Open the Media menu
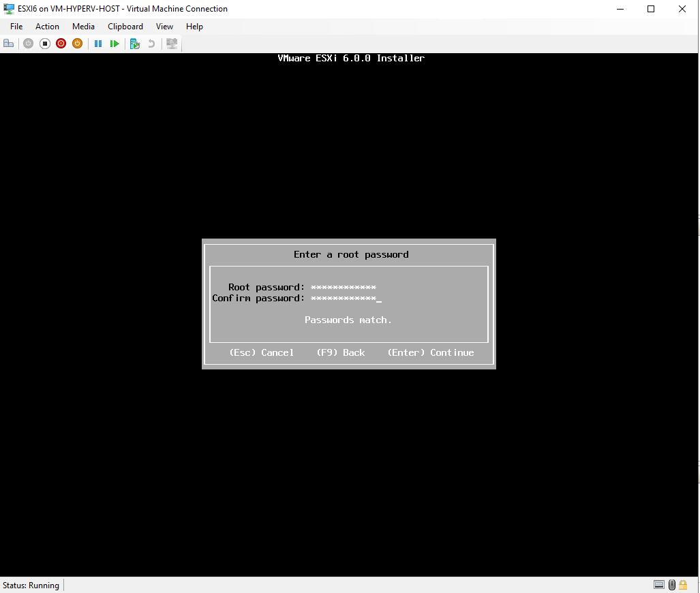 pos(83,27)
